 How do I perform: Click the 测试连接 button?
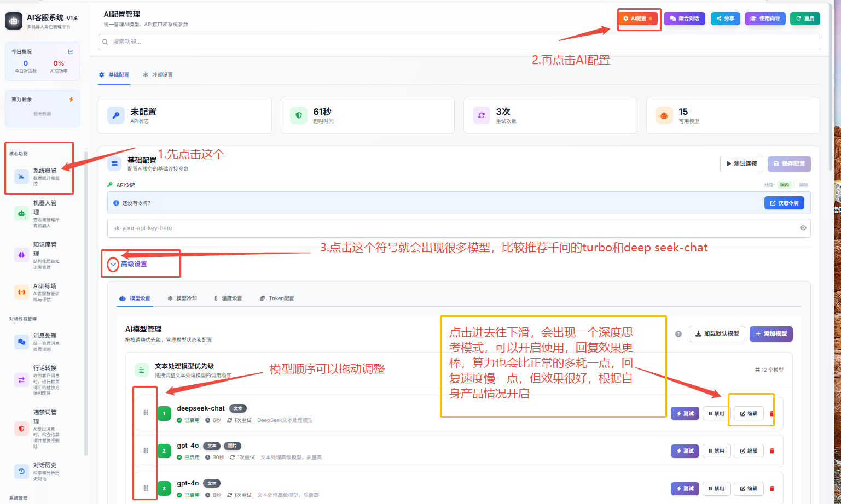741,163
